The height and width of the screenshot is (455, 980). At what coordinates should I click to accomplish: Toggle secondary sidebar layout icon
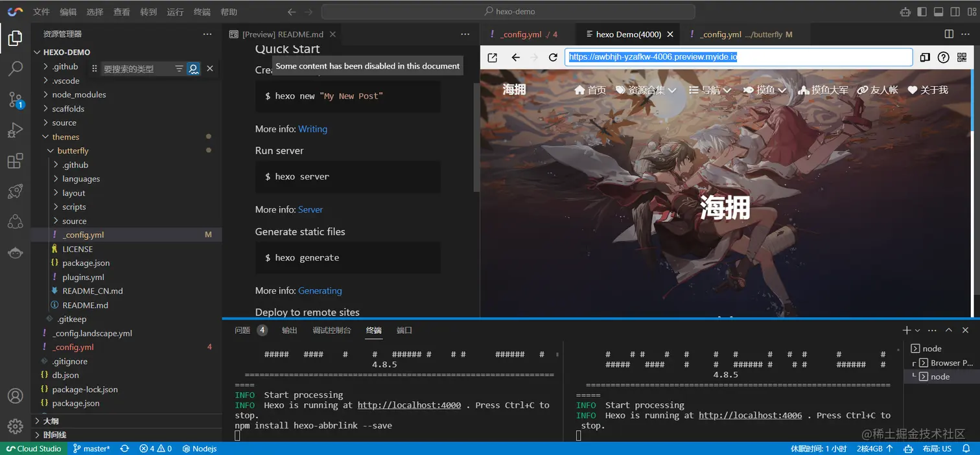(955, 12)
